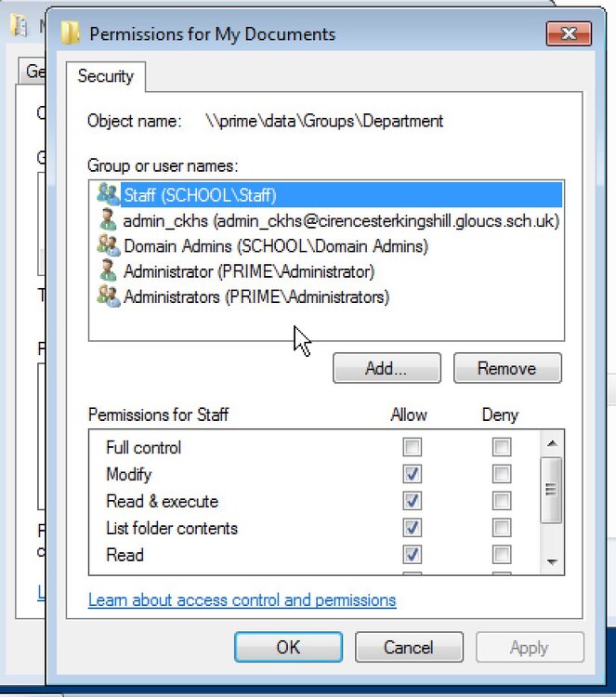Select the Domain Admins group icon
Viewport: 616px width, 697px height.
point(109,245)
